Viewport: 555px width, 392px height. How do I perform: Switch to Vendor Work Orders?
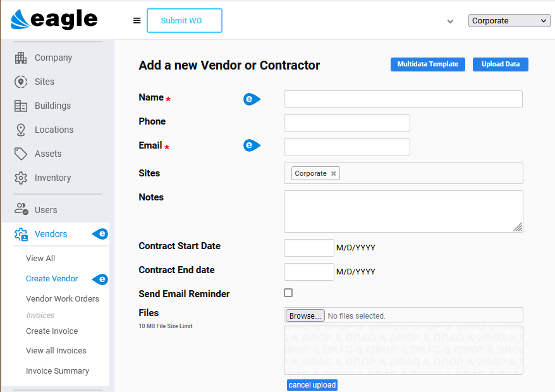click(61, 298)
